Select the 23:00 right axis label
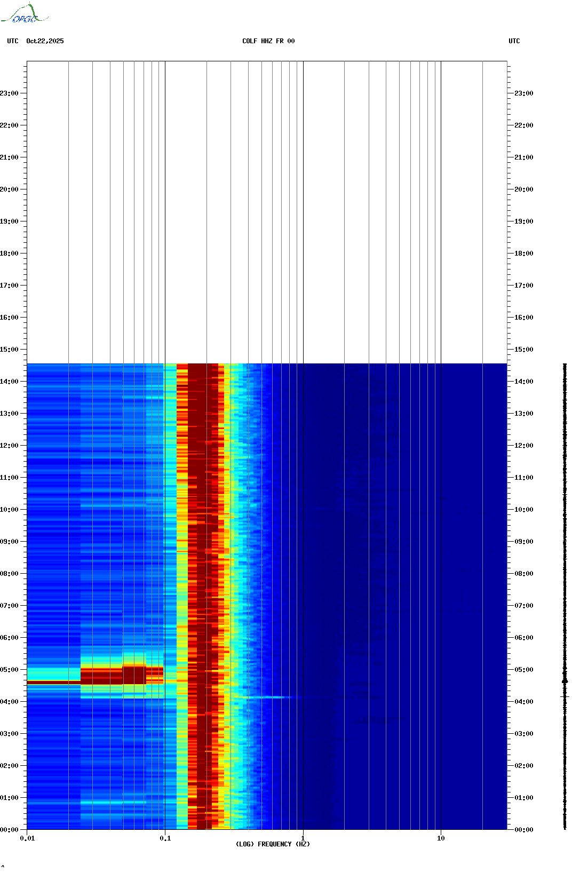 [524, 93]
